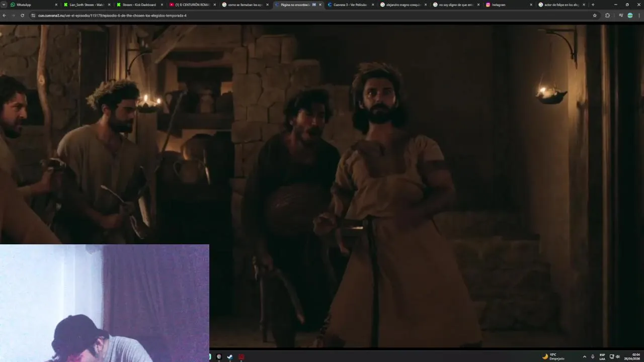Open a new browser tab
Screen dimensions: 644x362
(593, 5)
